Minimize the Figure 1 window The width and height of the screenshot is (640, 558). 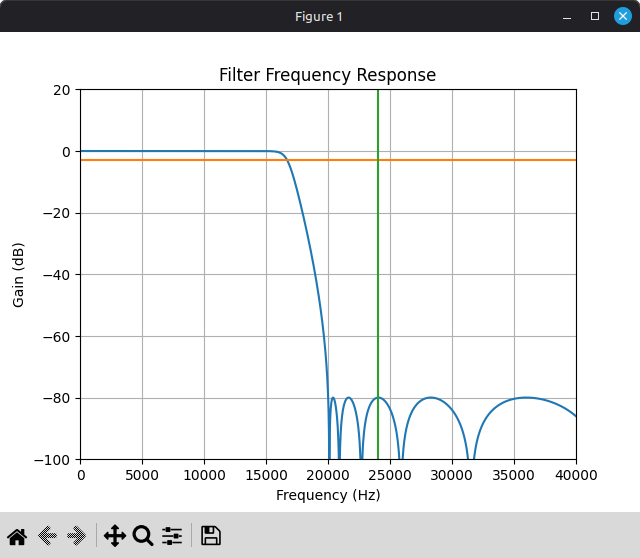(567, 16)
